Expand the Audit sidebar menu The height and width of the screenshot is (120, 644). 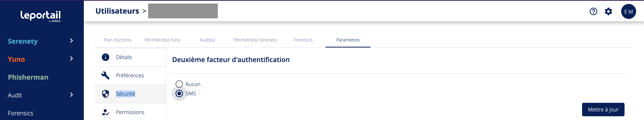point(71,95)
